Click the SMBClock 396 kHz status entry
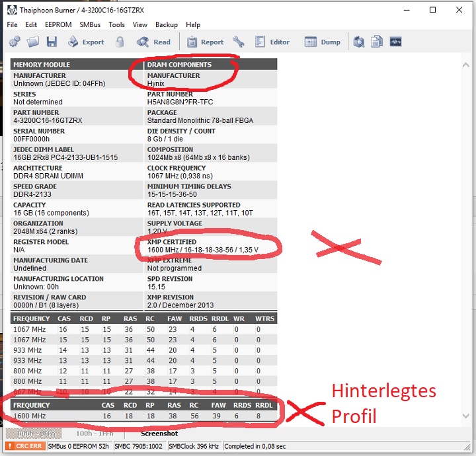 tap(193, 446)
